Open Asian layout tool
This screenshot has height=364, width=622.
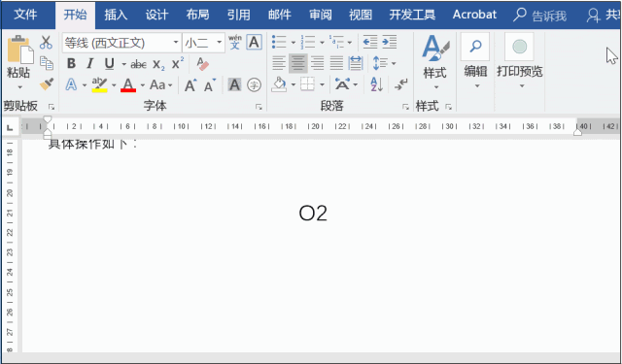[x=342, y=84]
